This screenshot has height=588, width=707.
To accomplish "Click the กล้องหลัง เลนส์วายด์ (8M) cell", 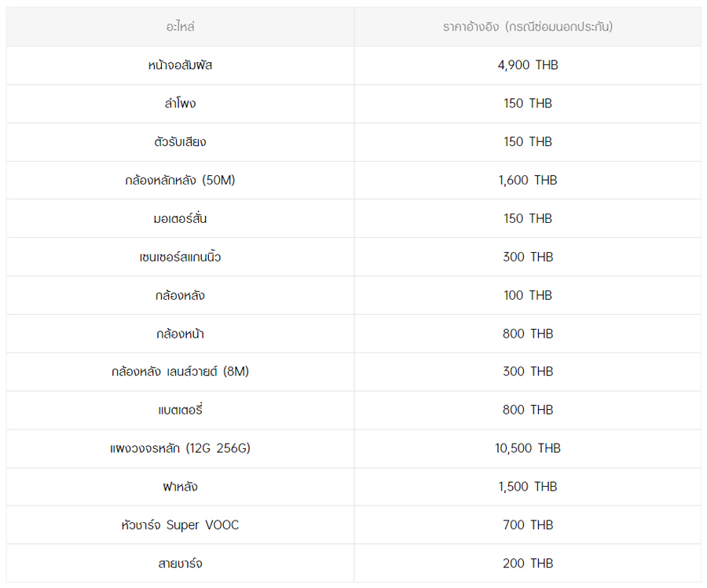I will tap(180, 371).
